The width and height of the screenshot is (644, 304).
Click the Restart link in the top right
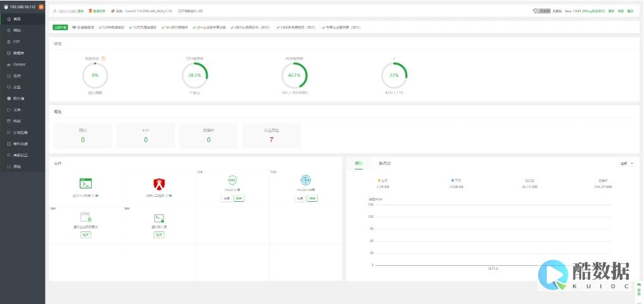(630, 11)
